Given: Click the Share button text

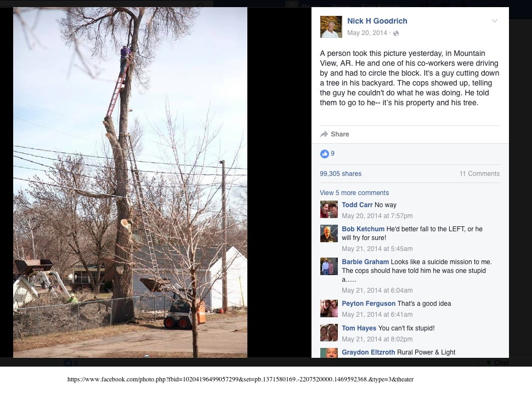Looking at the screenshot, I should click(x=339, y=134).
